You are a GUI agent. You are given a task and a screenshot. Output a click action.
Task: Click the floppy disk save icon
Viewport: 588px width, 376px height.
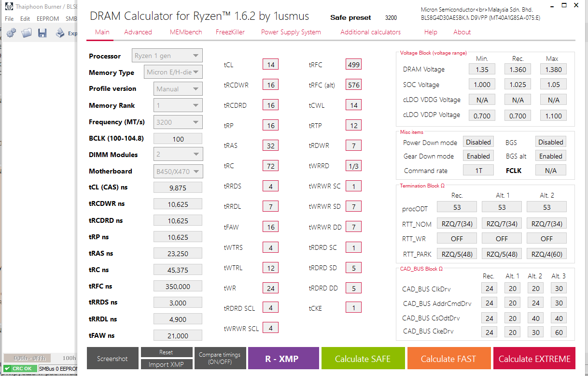pyautogui.click(x=42, y=33)
